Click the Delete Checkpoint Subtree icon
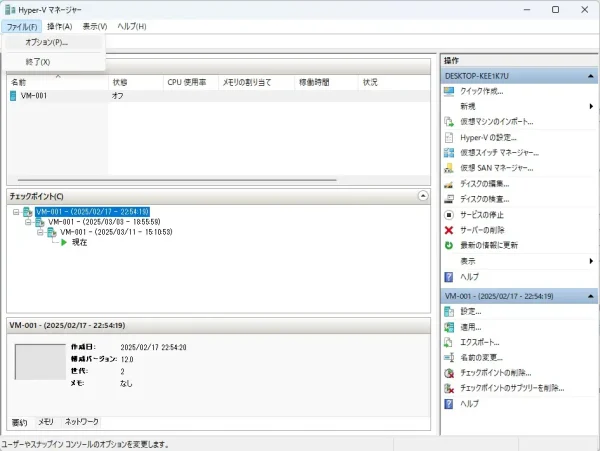The height and width of the screenshot is (451, 600). (x=449, y=388)
